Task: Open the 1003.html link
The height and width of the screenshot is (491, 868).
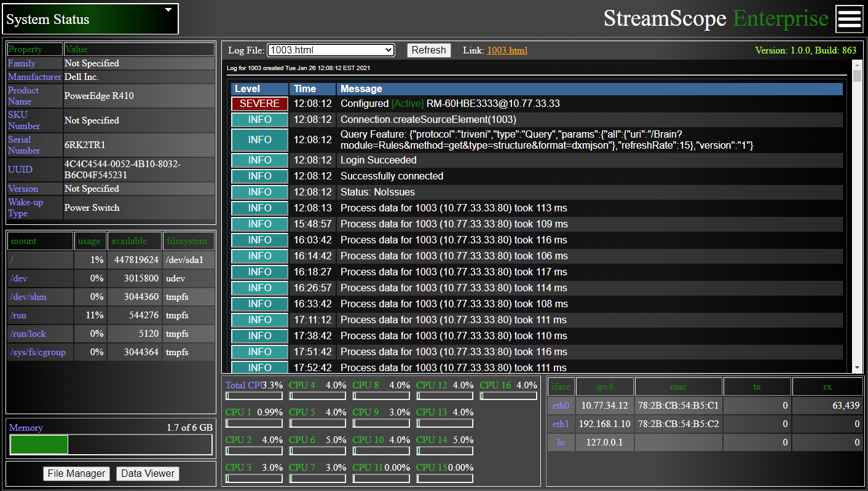Action: [x=507, y=50]
